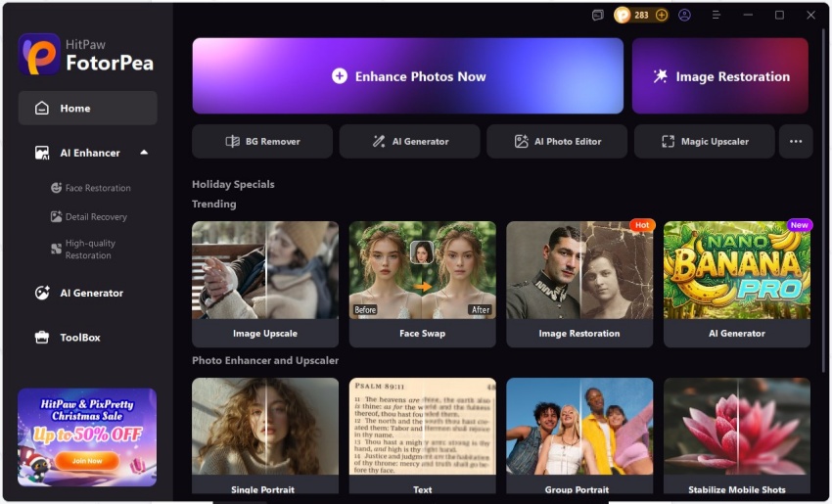This screenshot has height=504, width=832.
Task: Open the Image Upscale trending card
Action: [x=265, y=285]
